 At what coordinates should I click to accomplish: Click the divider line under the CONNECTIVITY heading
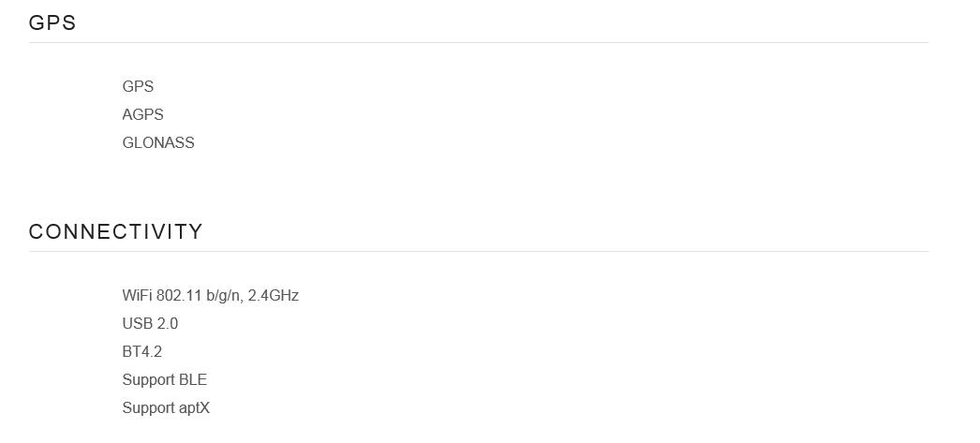(x=478, y=251)
